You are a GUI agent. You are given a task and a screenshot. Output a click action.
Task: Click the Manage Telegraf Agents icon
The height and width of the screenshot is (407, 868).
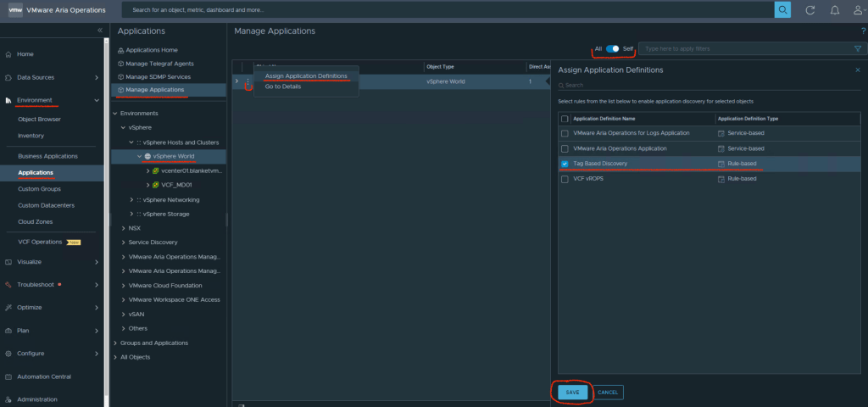tap(120, 64)
